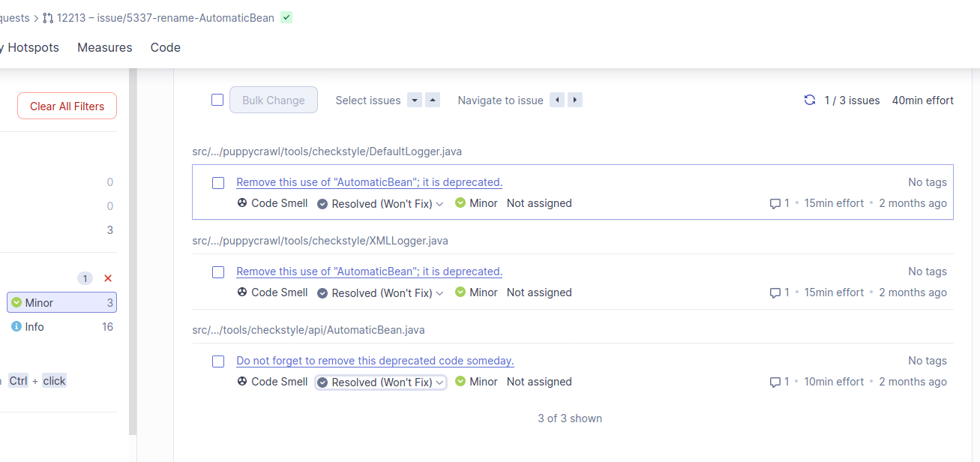
Task: Select next issue down-arrow button
Action: click(415, 100)
